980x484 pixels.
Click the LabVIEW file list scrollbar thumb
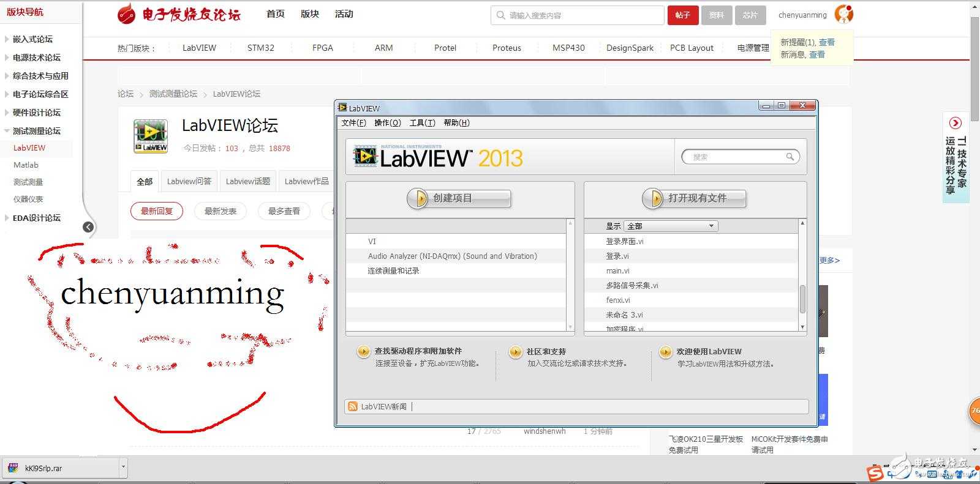(802, 299)
